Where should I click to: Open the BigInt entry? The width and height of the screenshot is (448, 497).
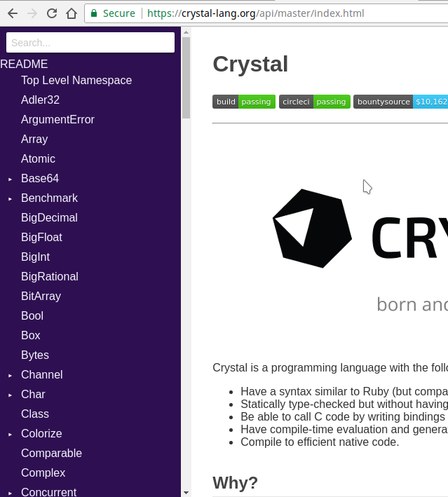tap(35, 257)
